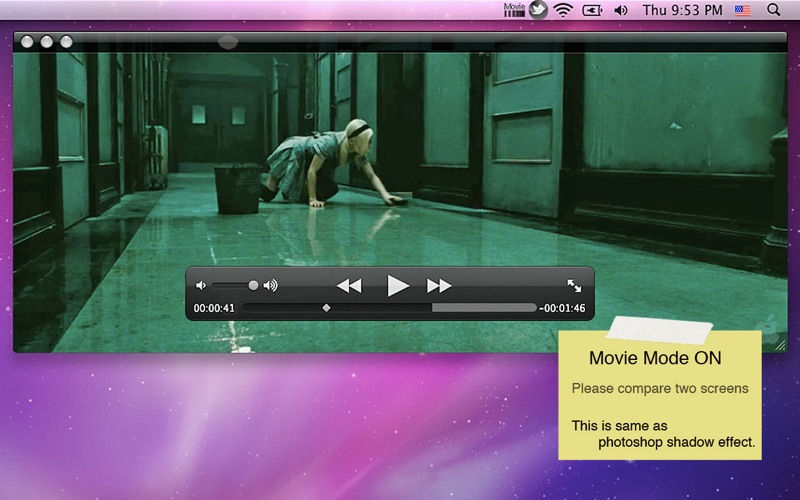Open the Movie mode menu bar icon
Screen dimensions: 800x500
(x=514, y=10)
